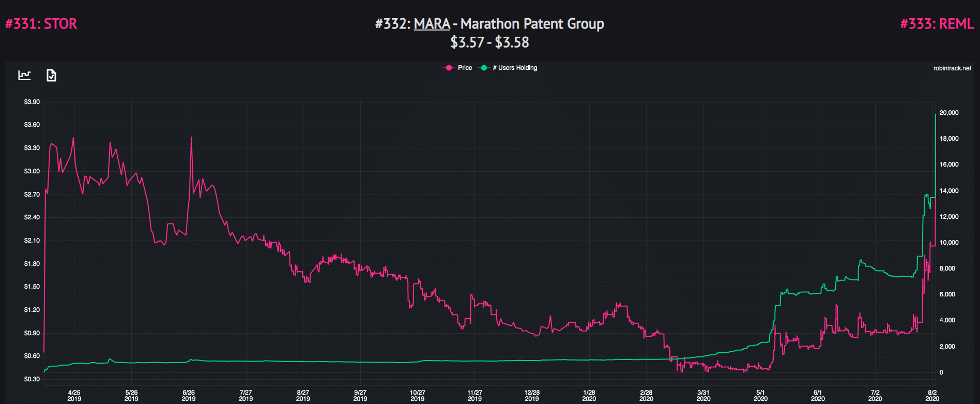Click the robintrack.net label
Image resolution: width=980 pixels, height=404 pixels.
point(952,68)
